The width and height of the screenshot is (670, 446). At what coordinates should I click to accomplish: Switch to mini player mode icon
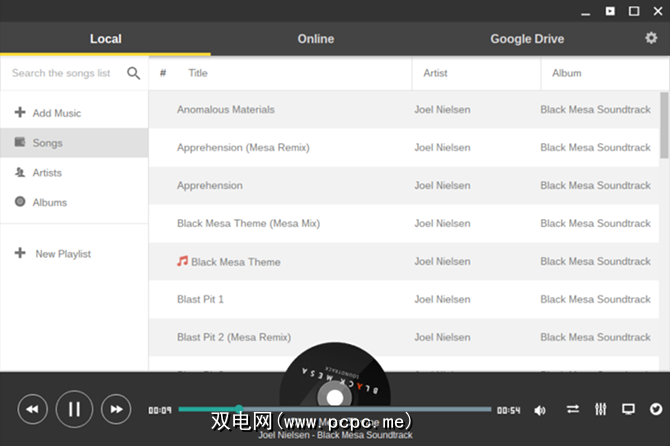tap(610, 11)
